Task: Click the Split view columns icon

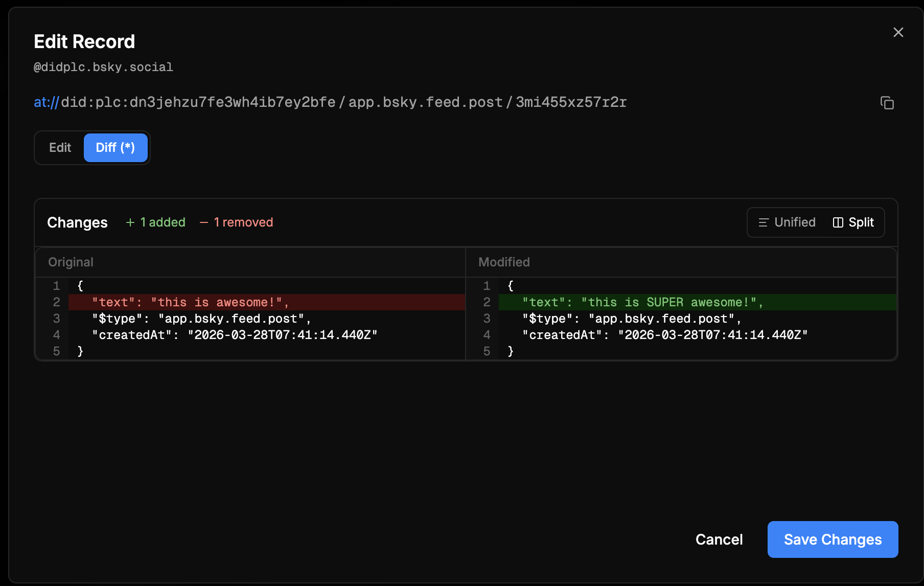Action: (838, 222)
